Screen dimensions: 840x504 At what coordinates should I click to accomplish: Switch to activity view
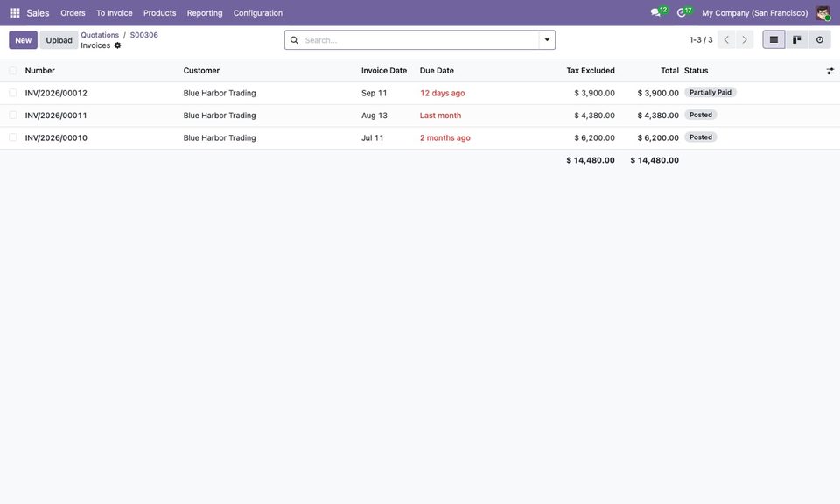click(x=820, y=39)
